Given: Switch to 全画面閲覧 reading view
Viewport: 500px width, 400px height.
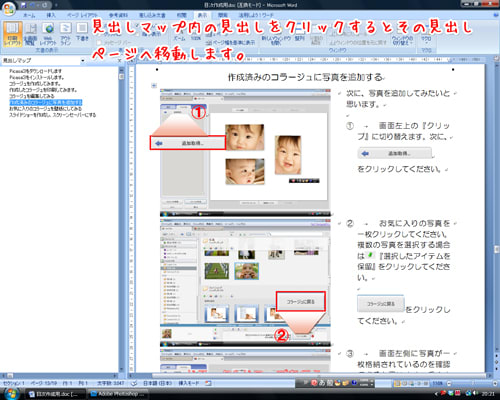Looking at the screenshot, I should pyautogui.click(x=31, y=34).
